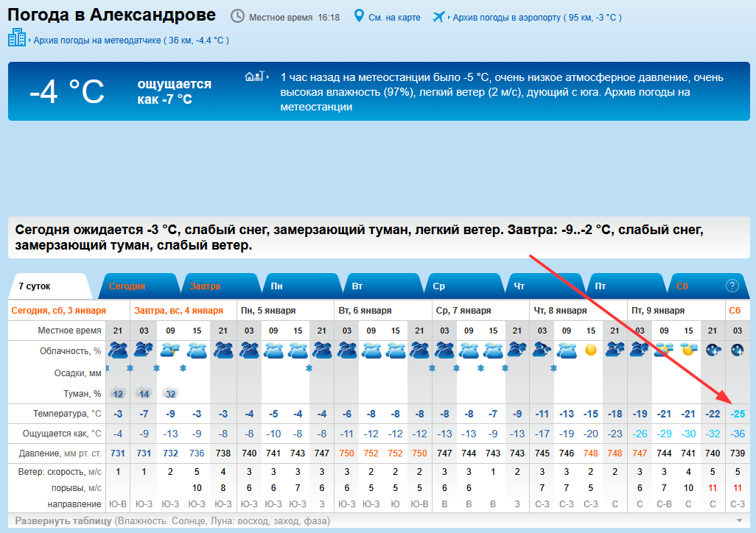The height and width of the screenshot is (533, 756).
Task: Click the weather station house icon
Action: [x=254, y=77]
